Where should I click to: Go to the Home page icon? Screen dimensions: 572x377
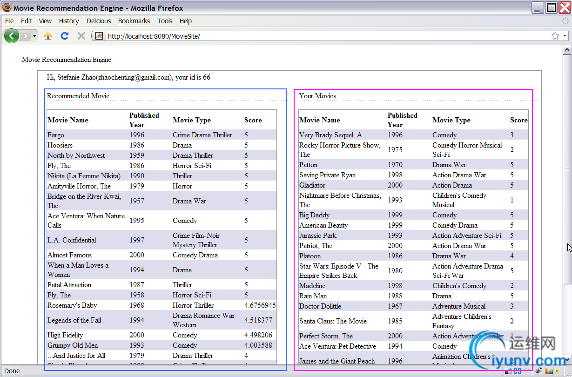(x=48, y=36)
